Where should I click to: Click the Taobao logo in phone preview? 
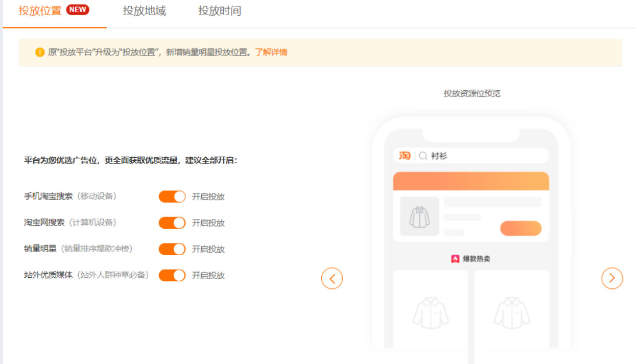pyautogui.click(x=405, y=156)
